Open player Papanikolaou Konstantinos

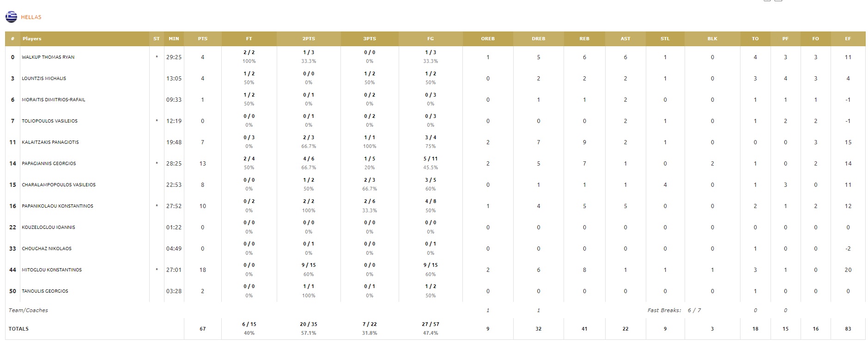(57, 206)
